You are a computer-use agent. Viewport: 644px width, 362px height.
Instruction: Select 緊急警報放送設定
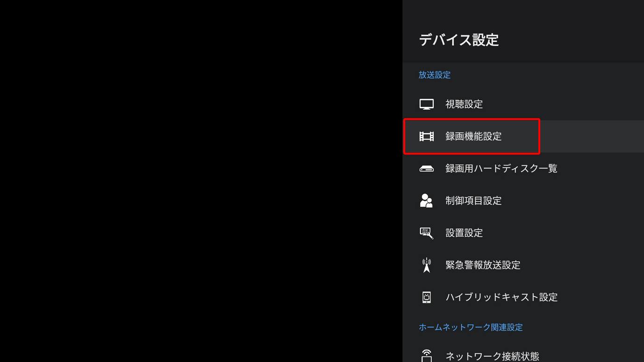(x=523, y=265)
